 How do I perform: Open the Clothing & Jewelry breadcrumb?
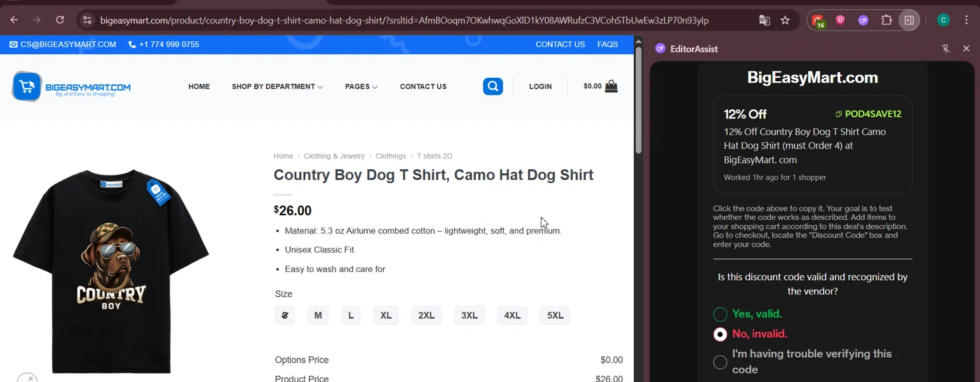(335, 156)
